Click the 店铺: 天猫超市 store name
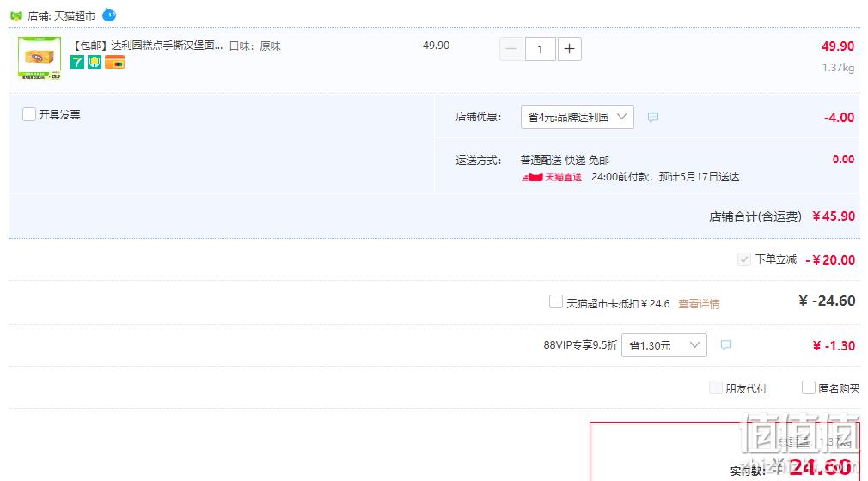The height and width of the screenshot is (481, 868). [61, 16]
